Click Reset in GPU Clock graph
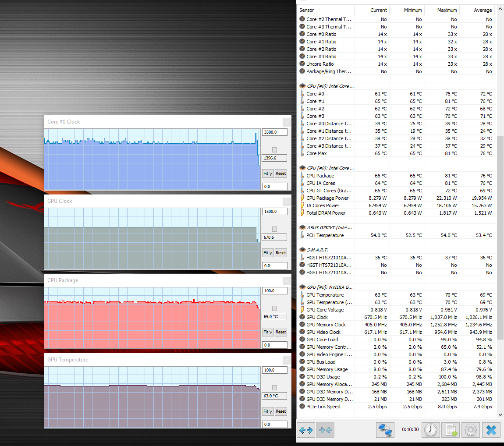This screenshot has width=504, height=446. click(x=280, y=253)
